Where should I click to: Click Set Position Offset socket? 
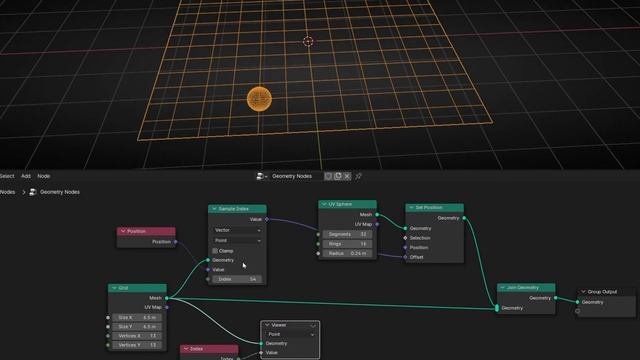click(405, 257)
